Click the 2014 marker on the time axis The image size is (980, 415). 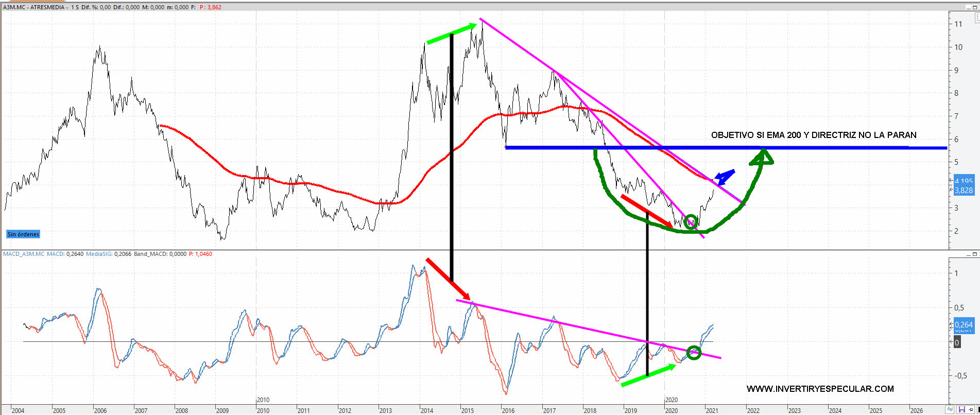[x=426, y=410]
